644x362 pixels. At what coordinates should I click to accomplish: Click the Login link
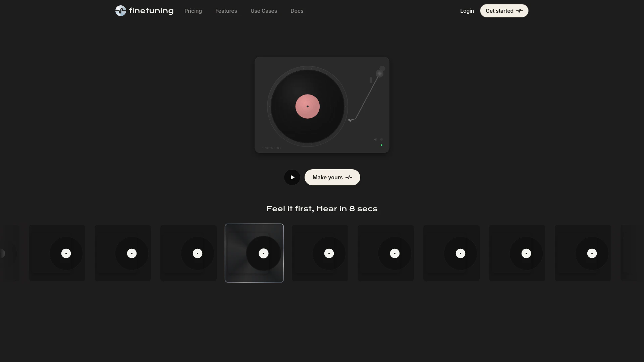(x=467, y=11)
